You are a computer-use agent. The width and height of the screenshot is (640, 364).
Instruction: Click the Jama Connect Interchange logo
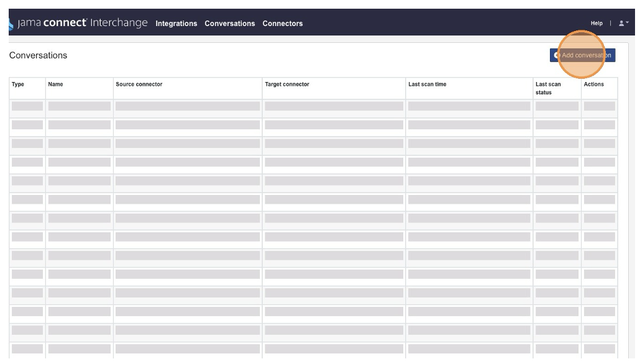(x=78, y=23)
